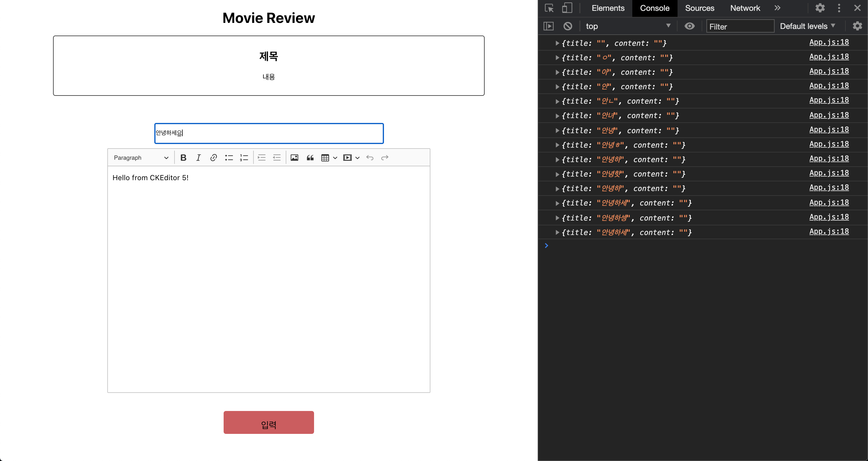The height and width of the screenshot is (461, 868).
Task: Click the console Filter input field
Action: tap(740, 26)
